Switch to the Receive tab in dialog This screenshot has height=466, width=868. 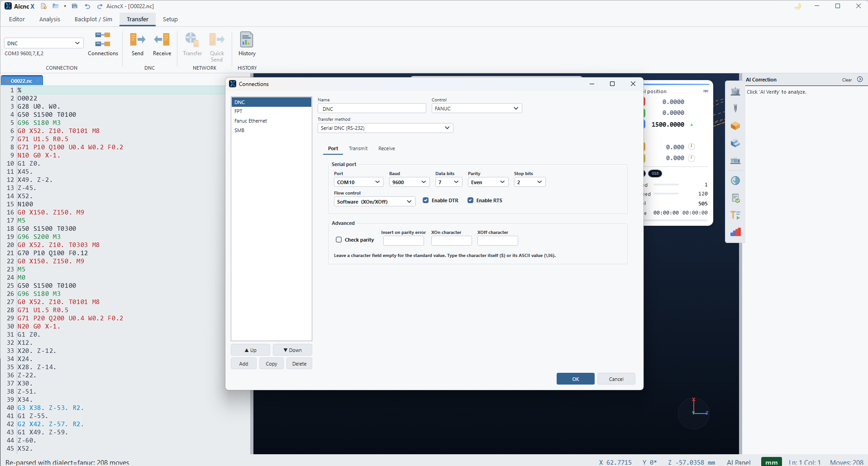(386, 148)
